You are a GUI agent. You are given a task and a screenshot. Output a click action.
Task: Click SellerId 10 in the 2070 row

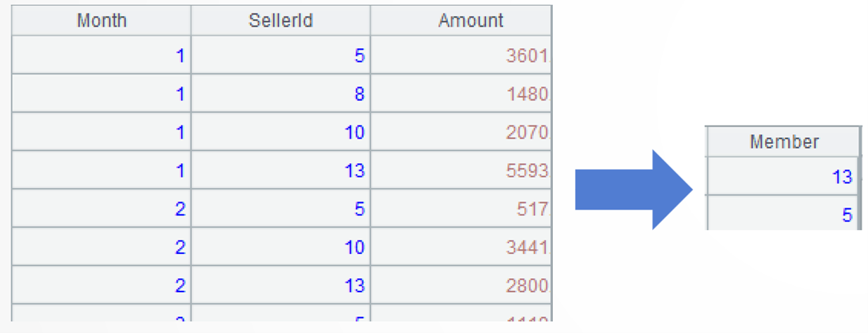click(x=281, y=132)
